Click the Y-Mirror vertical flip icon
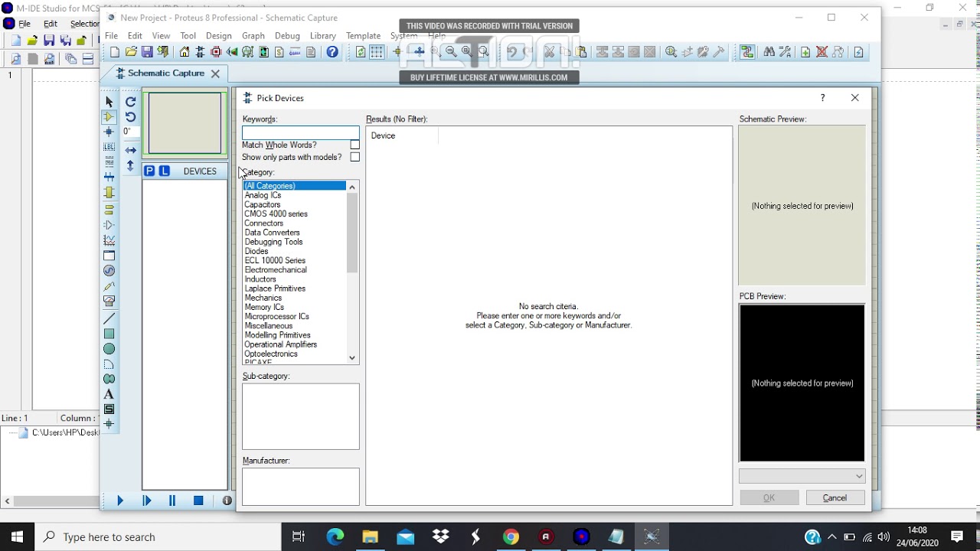Image resolution: width=980 pixels, height=551 pixels. pos(131,165)
